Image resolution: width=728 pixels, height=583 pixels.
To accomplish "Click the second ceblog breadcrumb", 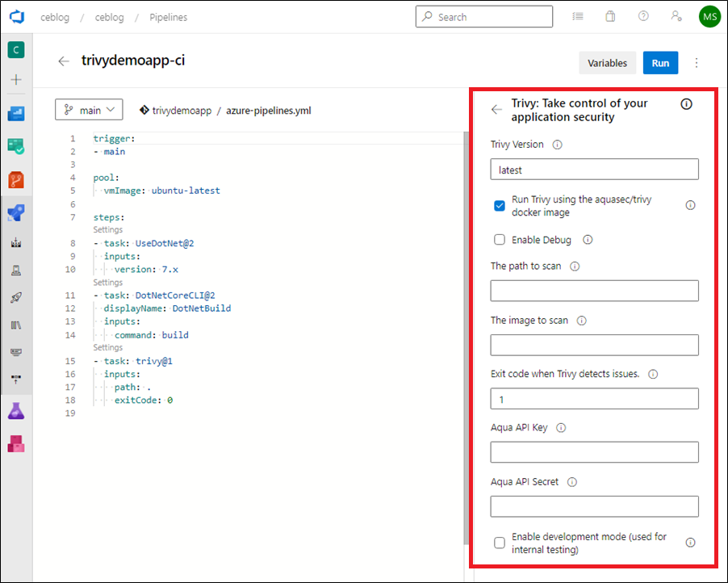I will click(110, 17).
